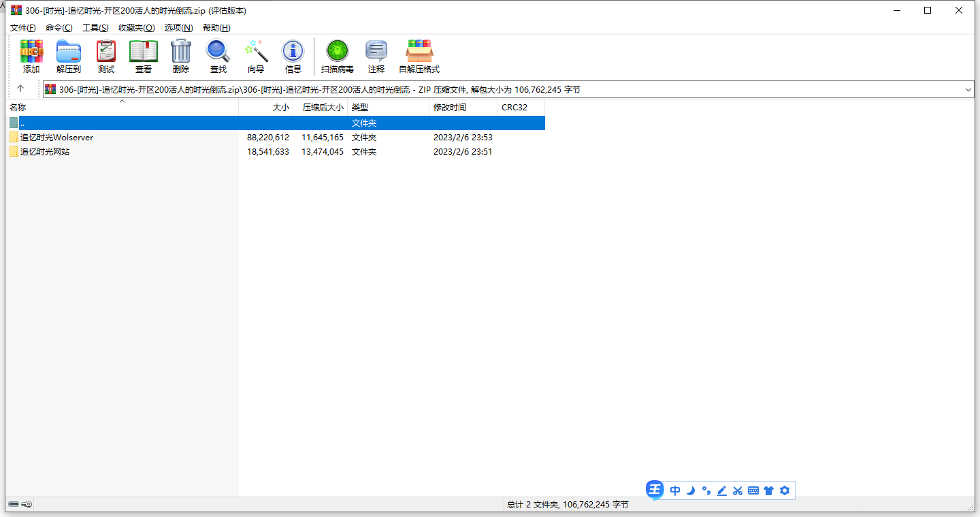Image resolution: width=980 pixels, height=517 pixels.
Task: Select the 追忆时光网站 folder
Action: coord(45,152)
